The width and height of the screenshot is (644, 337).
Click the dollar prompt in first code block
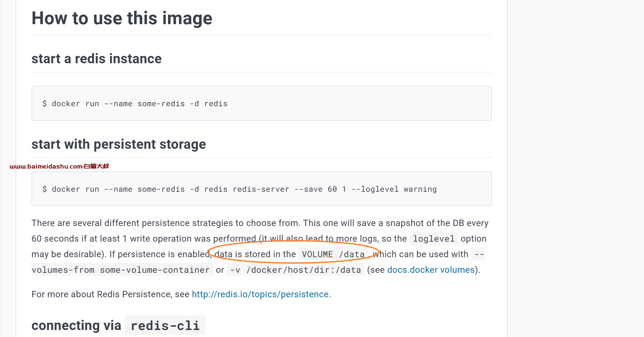coord(45,104)
